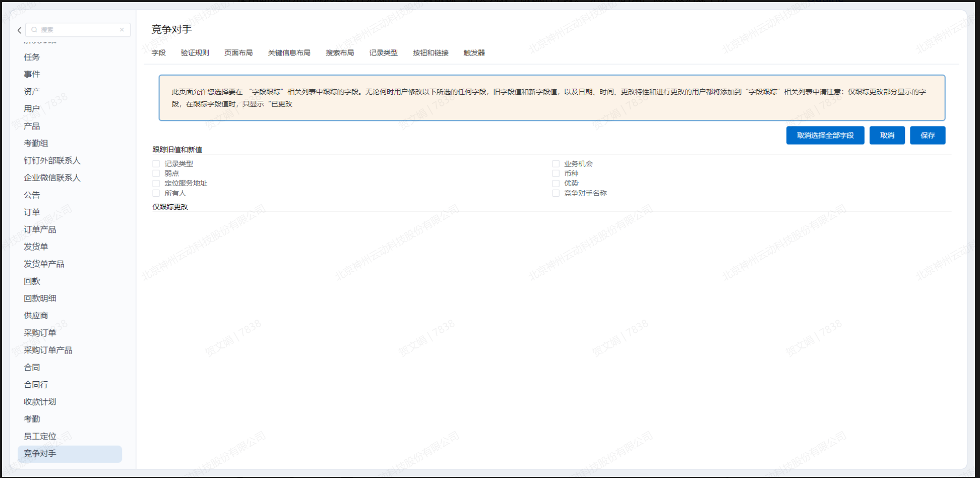This screenshot has width=980, height=478.
Task: Clear search with the X icon
Action: [121, 30]
